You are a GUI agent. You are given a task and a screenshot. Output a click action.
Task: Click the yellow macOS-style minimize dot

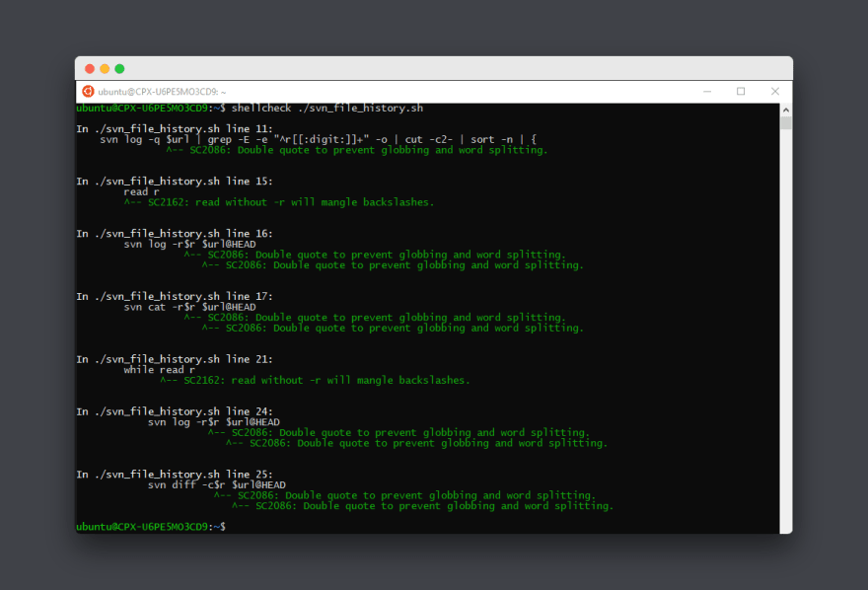pos(105,69)
